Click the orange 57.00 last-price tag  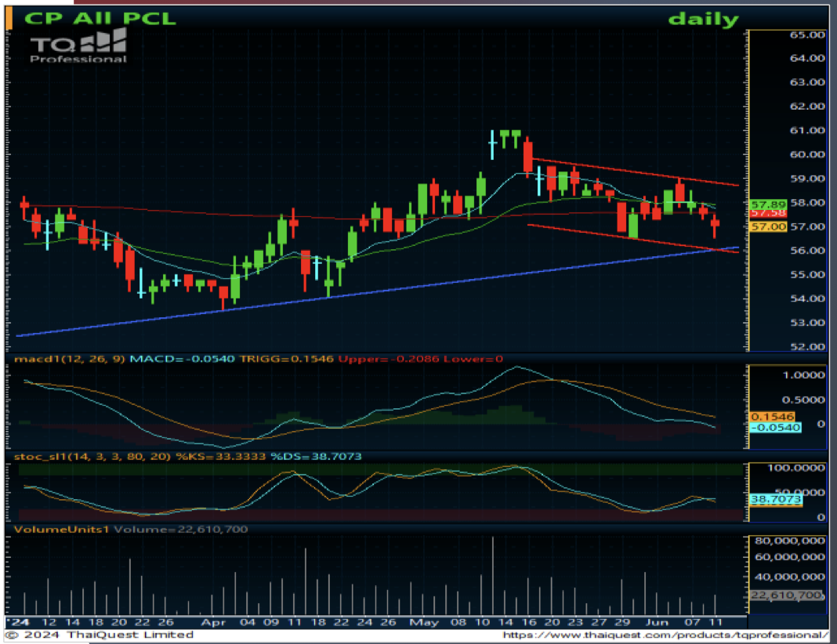[768, 226]
